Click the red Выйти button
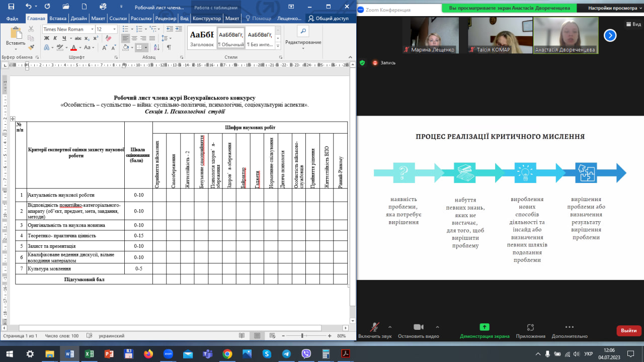This screenshot has width=644, height=362. click(x=628, y=330)
